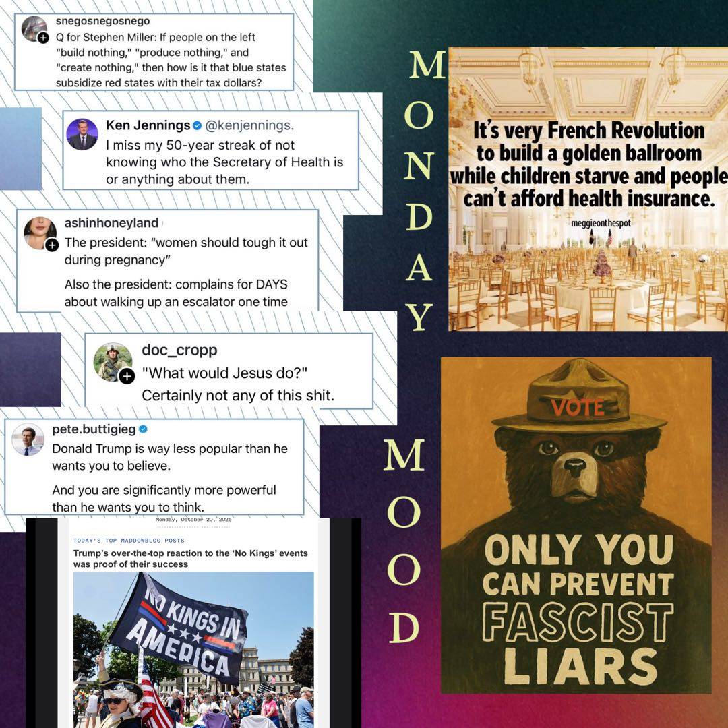Open the Smokey Bear VOTE poster
This screenshot has height=728, width=728.
point(576,525)
